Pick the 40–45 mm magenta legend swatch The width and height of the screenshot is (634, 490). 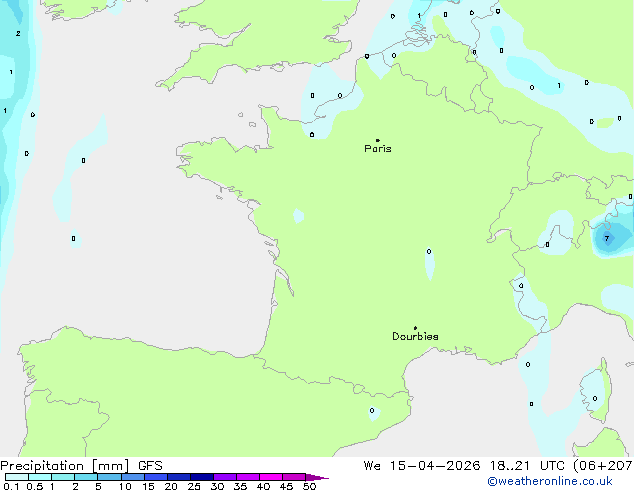pos(271,477)
